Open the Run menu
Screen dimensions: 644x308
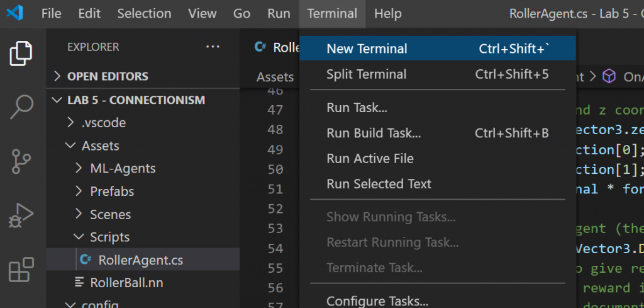click(279, 14)
